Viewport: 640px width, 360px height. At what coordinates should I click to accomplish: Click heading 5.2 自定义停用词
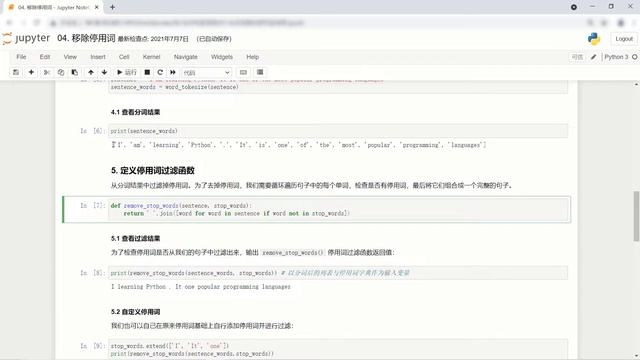point(135,312)
